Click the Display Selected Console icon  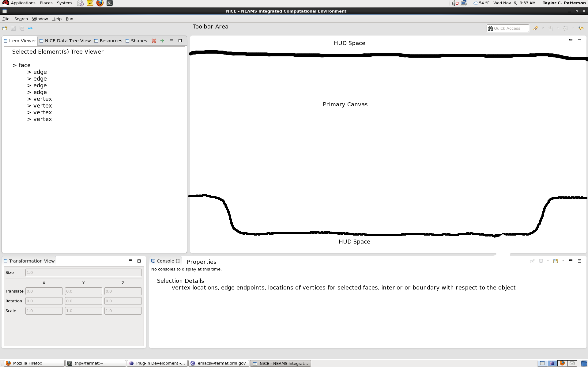tap(541, 261)
